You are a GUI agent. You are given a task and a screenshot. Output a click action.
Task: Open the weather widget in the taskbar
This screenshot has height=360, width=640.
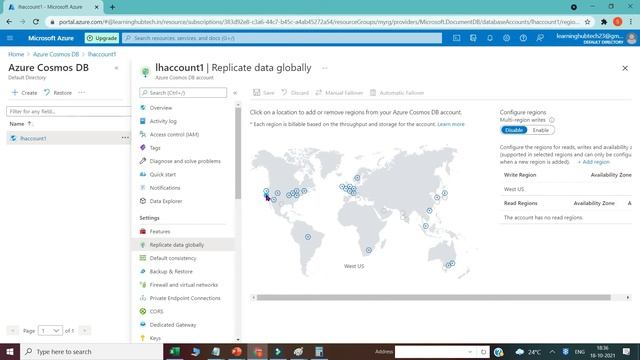point(529,352)
